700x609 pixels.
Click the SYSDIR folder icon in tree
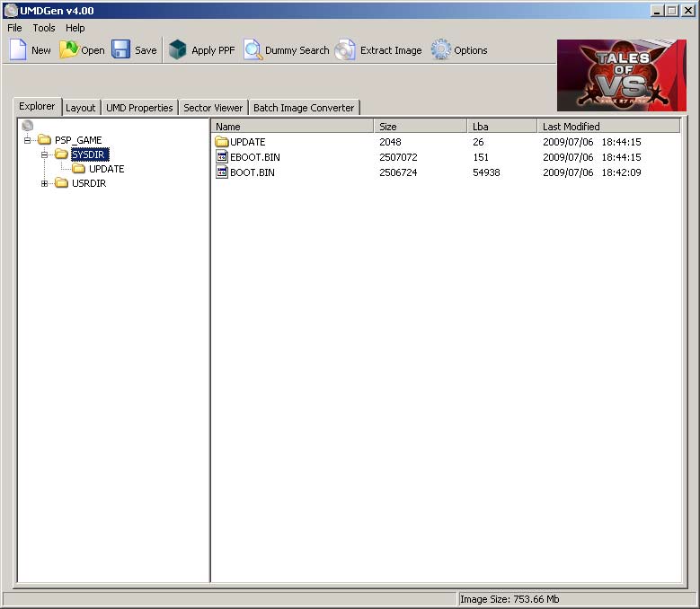click(x=61, y=154)
